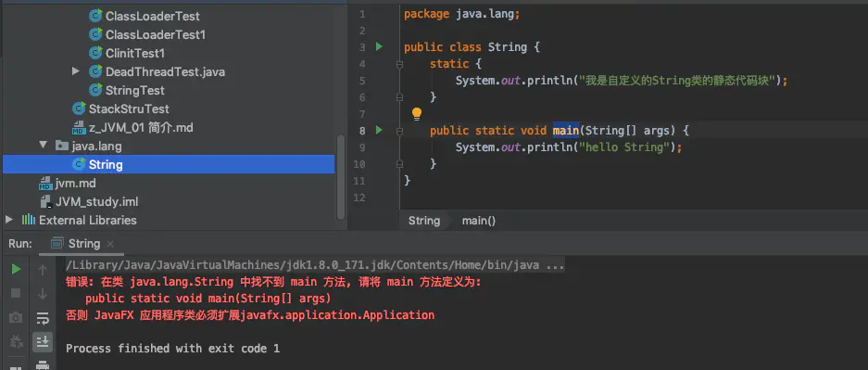Close the String run tab

pyautogui.click(x=110, y=244)
